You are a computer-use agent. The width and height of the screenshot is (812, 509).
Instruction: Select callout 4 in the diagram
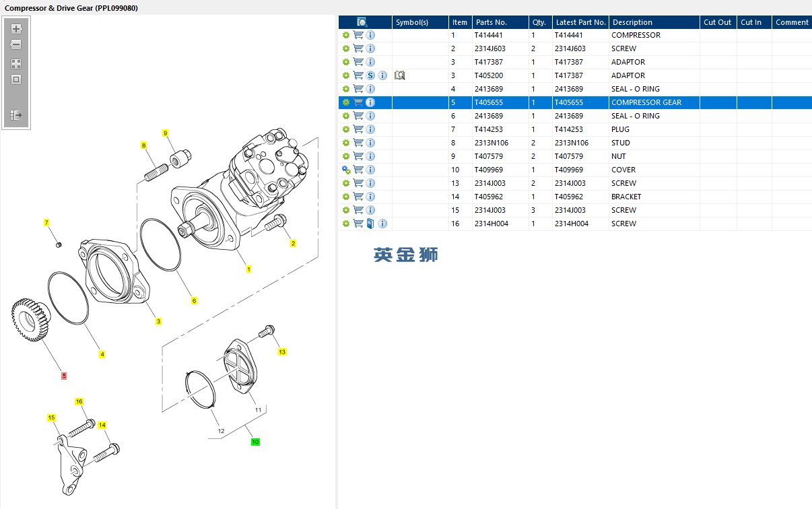102,354
